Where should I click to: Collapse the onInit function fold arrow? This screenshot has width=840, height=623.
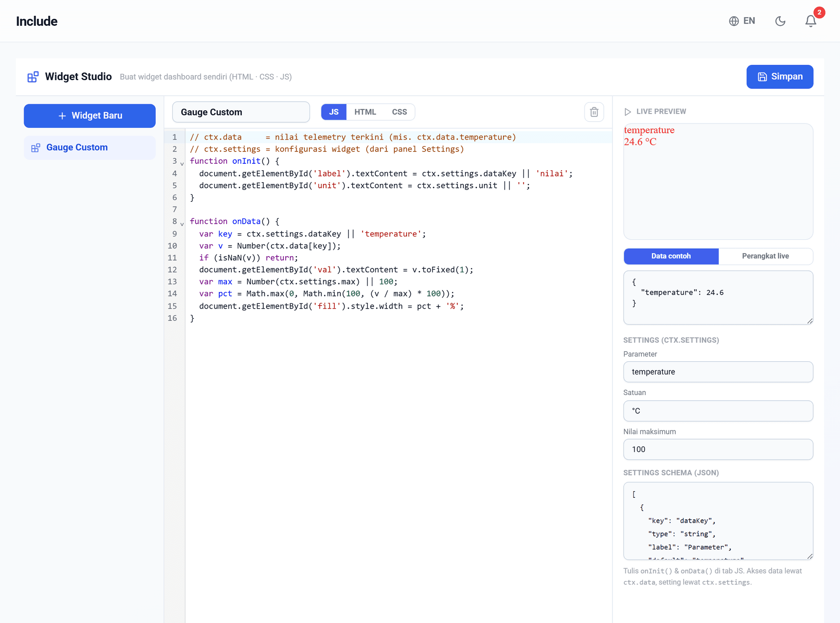pos(182,163)
